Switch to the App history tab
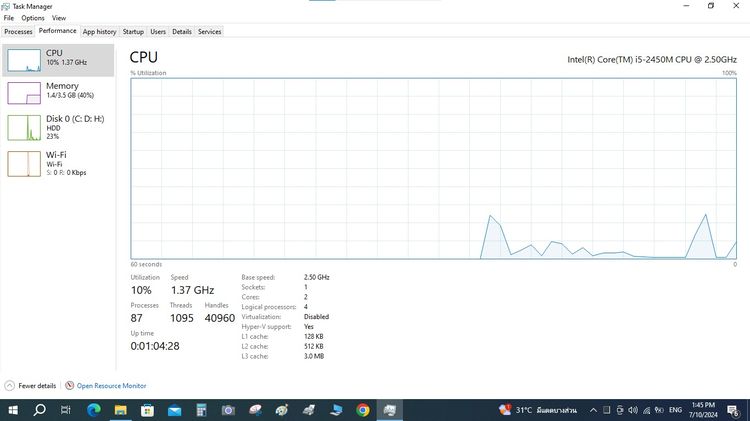 (x=99, y=32)
